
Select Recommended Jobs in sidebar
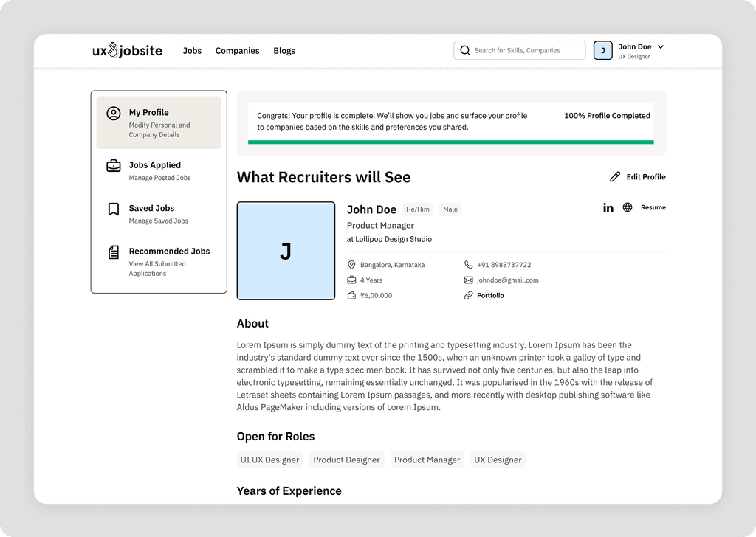[x=159, y=262]
